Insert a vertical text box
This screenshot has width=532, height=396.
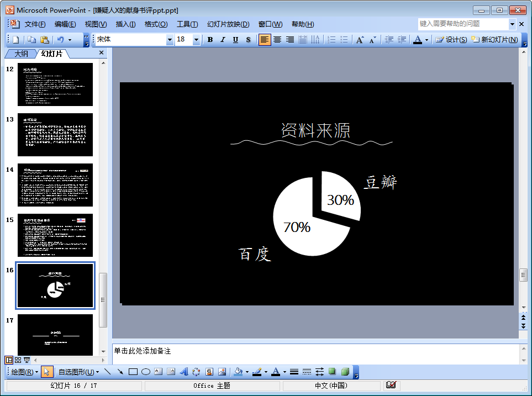(171, 372)
